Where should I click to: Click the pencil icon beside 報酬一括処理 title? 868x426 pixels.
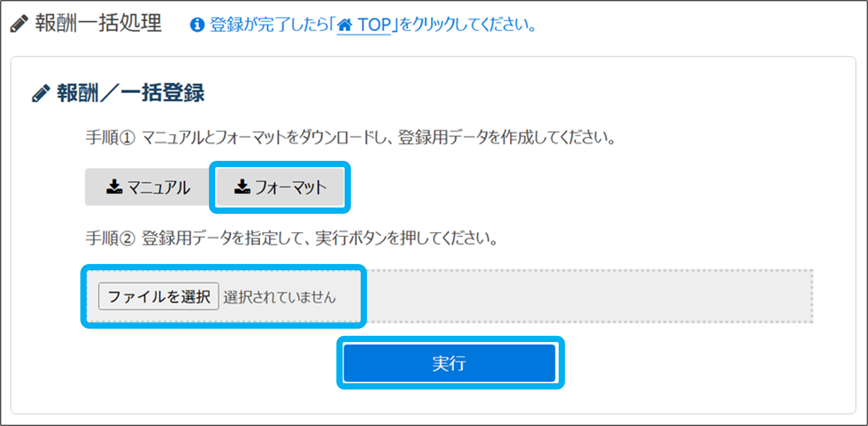point(19,24)
